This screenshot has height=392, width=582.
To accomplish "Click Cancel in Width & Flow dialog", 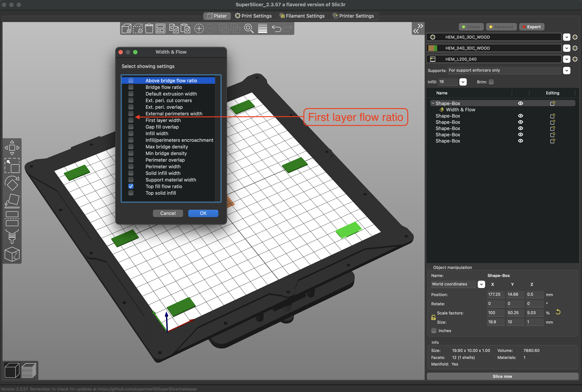I will coord(168,213).
